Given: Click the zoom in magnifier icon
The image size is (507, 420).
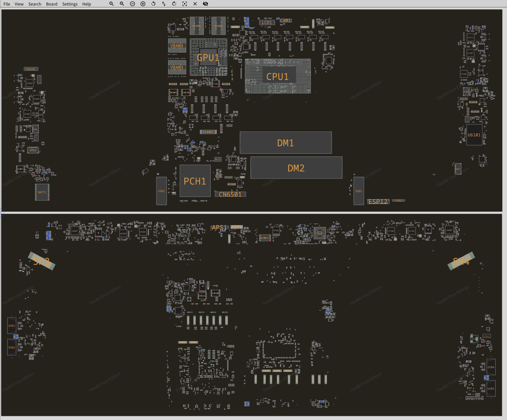Looking at the screenshot, I should (x=122, y=4).
